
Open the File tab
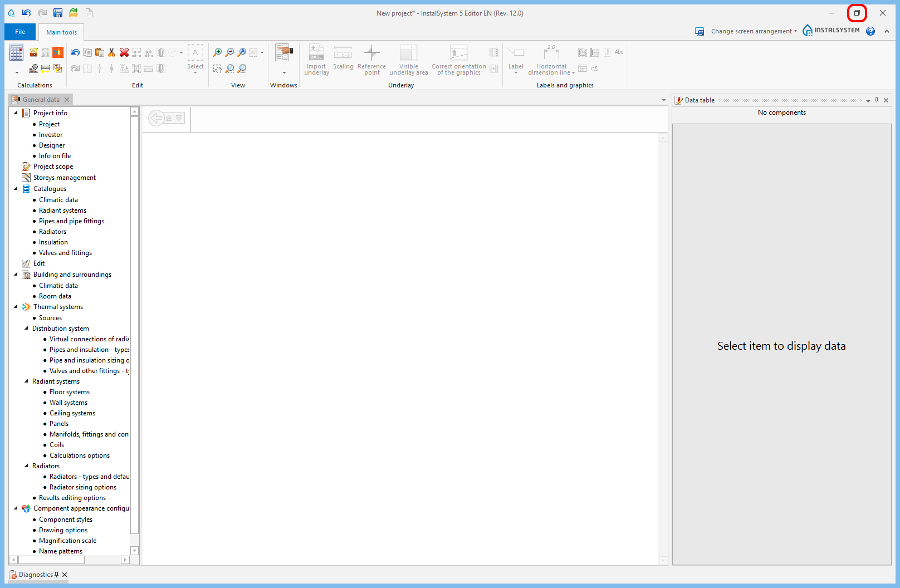click(20, 32)
